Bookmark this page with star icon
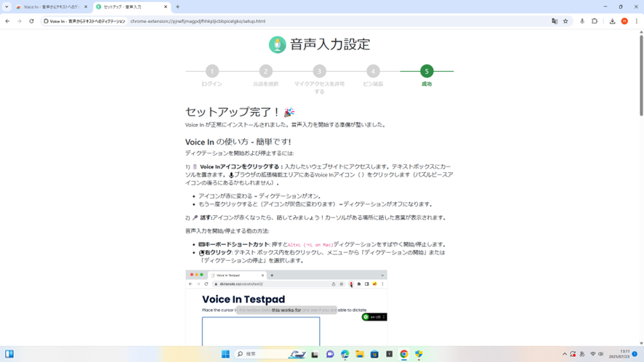The width and height of the screenshot is (644, 362). click(565, 21)
